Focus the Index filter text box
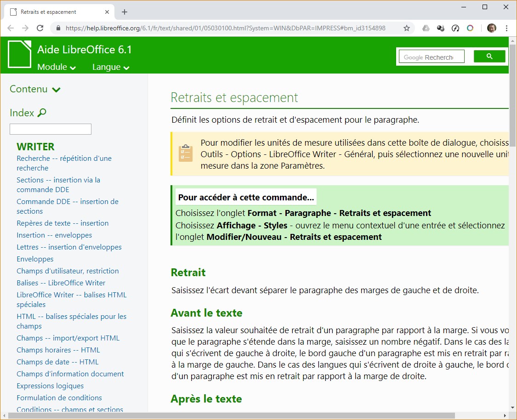The image size is (517, 420). (51, 129)
